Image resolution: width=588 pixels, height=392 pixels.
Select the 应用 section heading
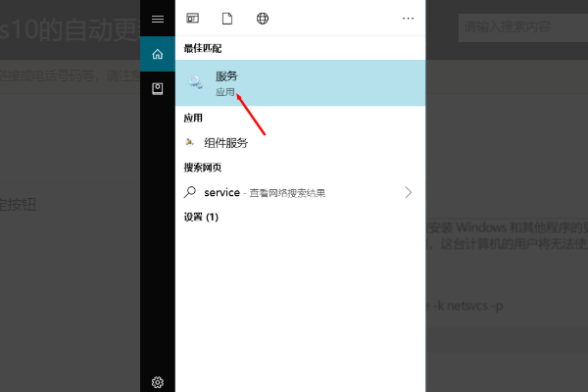(193, 119)
